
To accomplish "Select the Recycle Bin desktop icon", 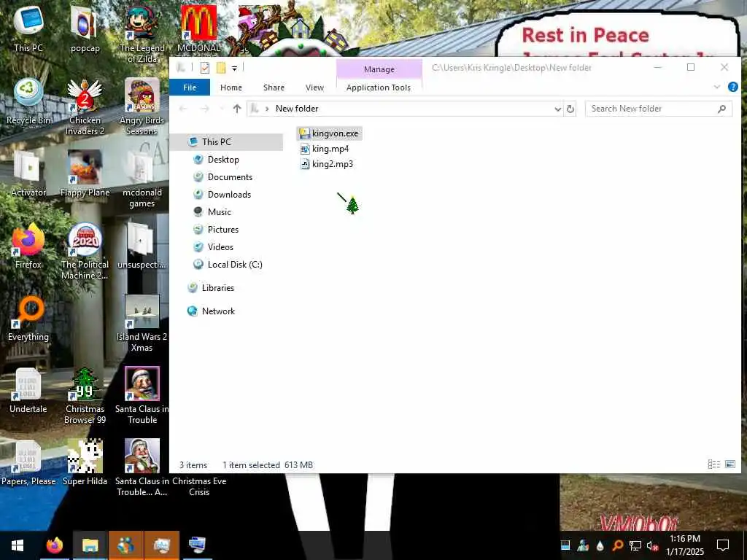I will point(28,101).
